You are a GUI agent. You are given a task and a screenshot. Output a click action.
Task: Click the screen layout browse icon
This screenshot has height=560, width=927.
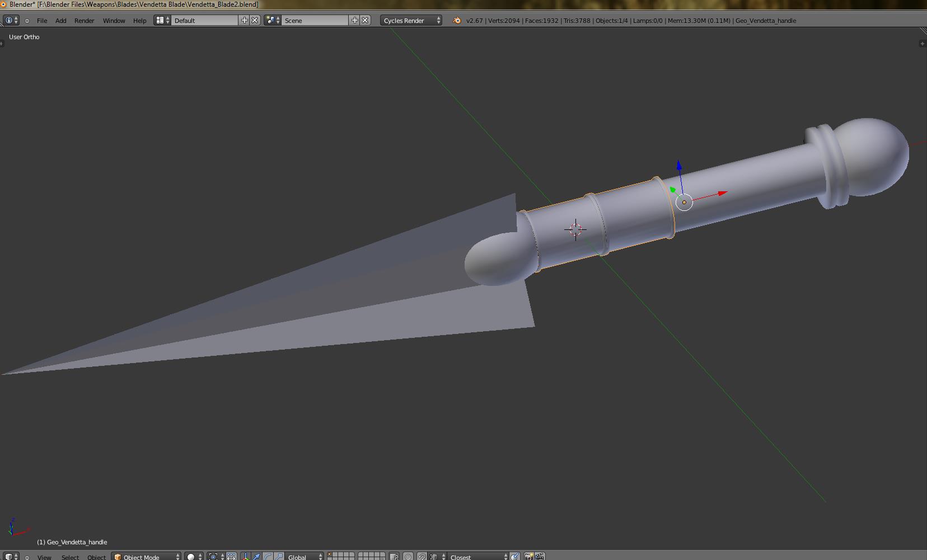pos(162,20)
